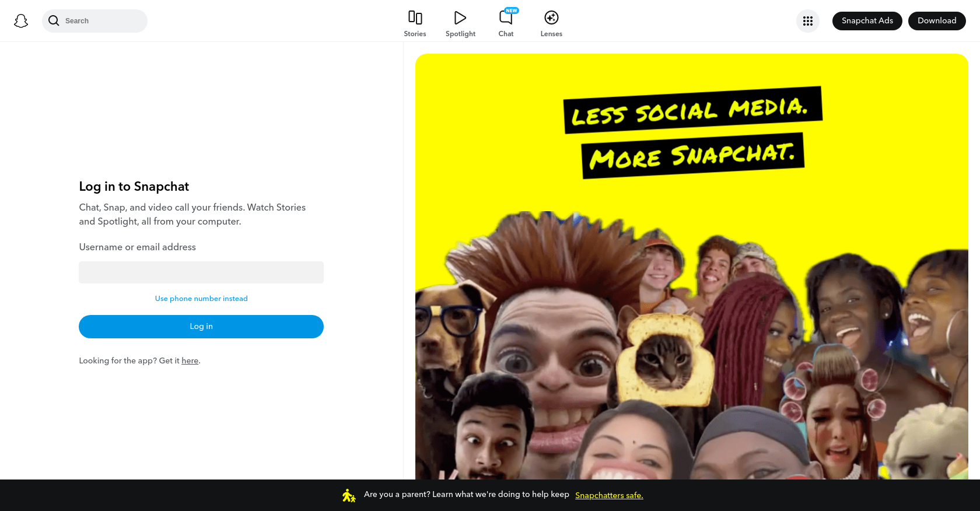This screenshot has width=980, height=511.
Task: Focus the Search field
Action: tap(94, 21)
